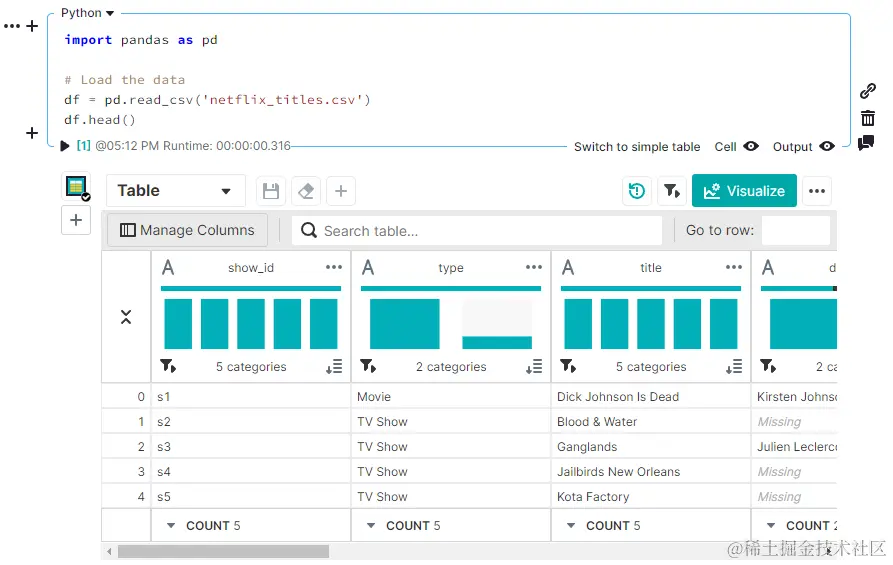Sort the title column

(x=734, y=366)
